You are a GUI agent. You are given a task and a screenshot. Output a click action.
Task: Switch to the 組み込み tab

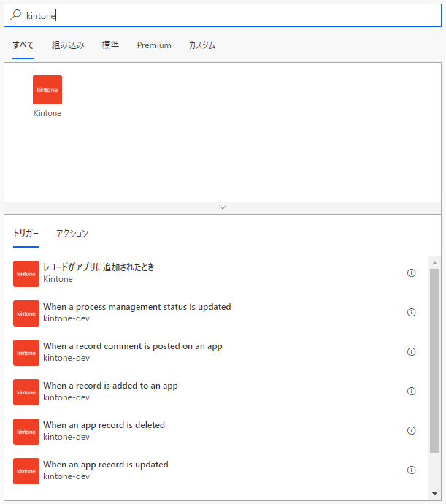(x=68, y=45)
